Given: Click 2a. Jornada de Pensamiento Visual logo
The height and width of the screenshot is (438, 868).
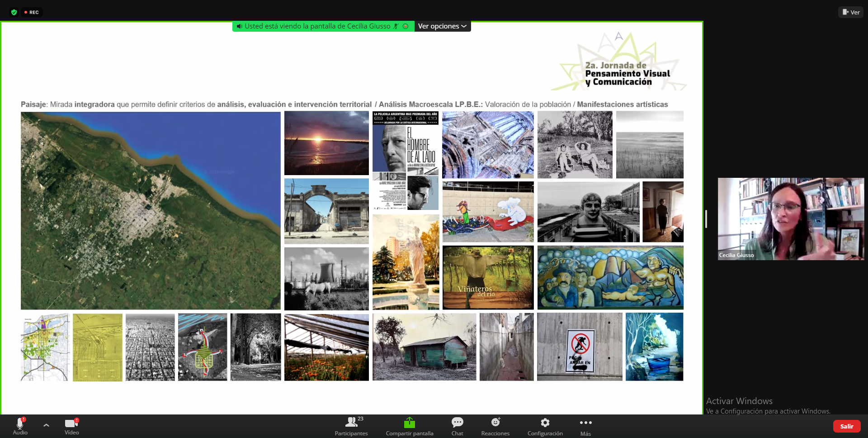Looking at the screenshot, I should pos(619,61).
